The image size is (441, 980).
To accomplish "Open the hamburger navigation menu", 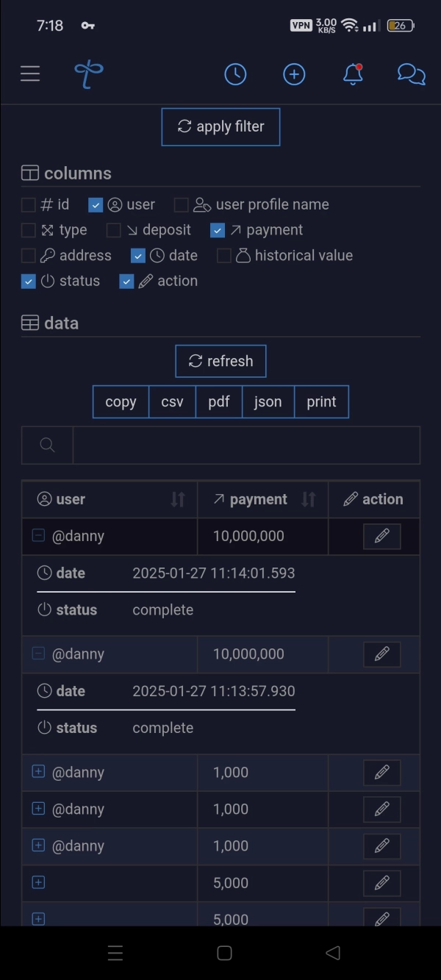I will pyautogui.click(x=30, y=74).
